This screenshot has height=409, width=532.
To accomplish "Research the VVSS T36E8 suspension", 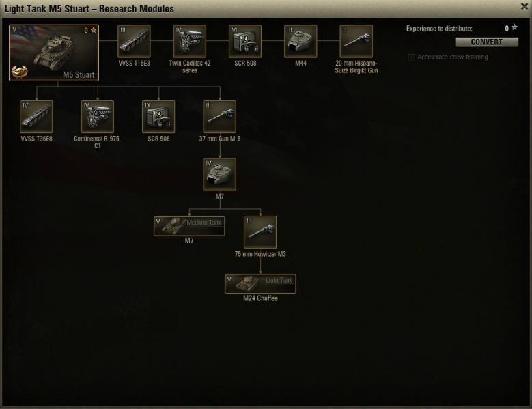I will tap(36, 117).
